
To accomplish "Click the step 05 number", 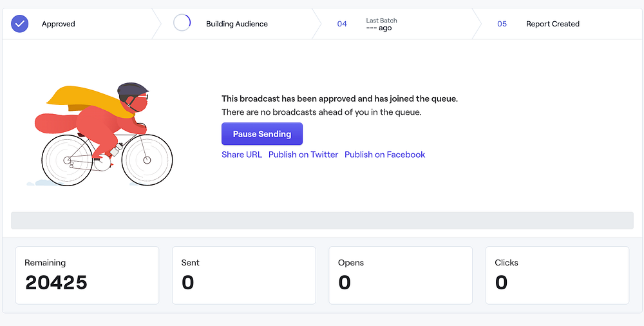I will pyautogui.click(x=502, y=24).
